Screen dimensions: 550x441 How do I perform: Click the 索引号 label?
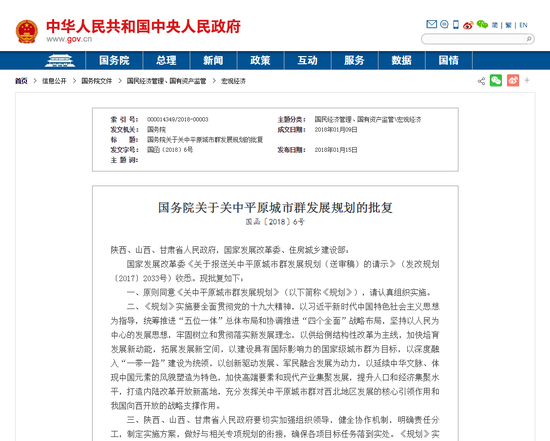pyautogui.click(x=124, y=120)
